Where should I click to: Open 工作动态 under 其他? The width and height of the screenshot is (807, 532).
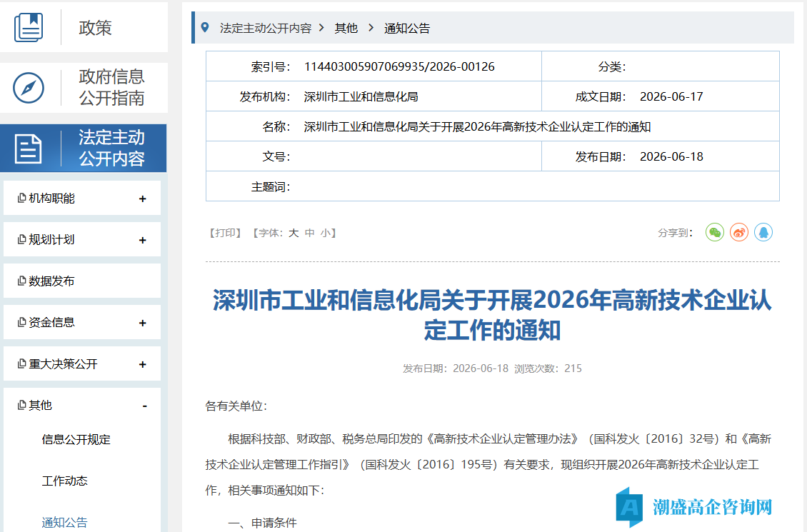pos(65,481)
